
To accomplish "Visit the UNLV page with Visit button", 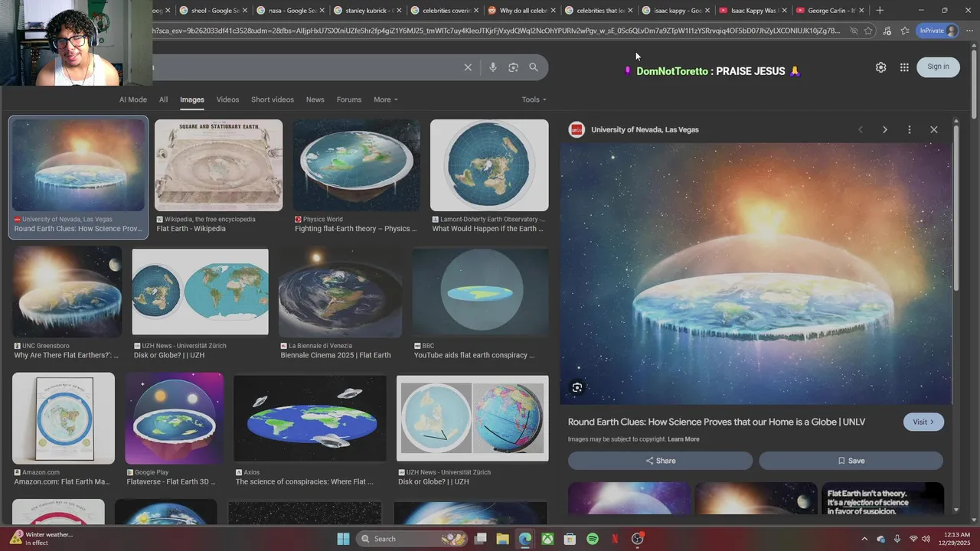I will point(923,422).
